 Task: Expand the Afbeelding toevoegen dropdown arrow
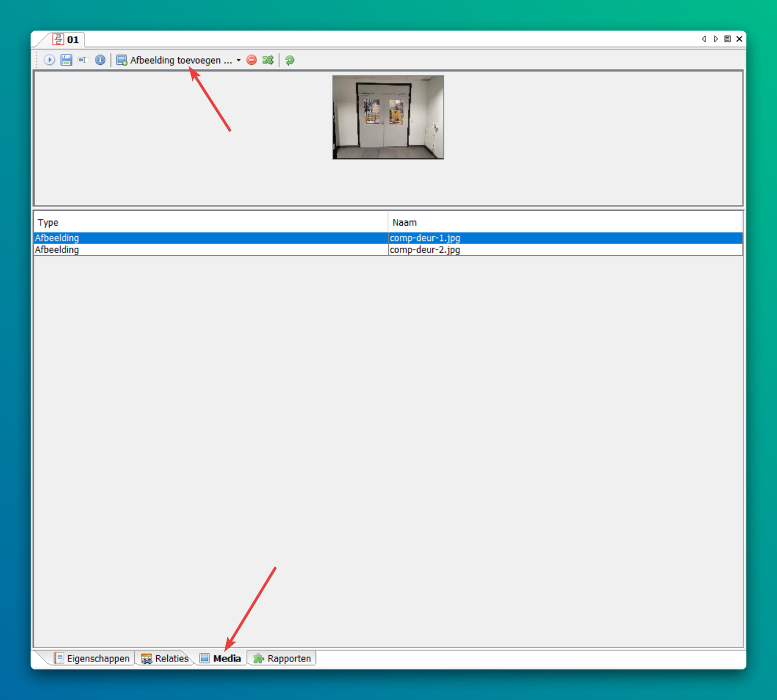point(239,60)
